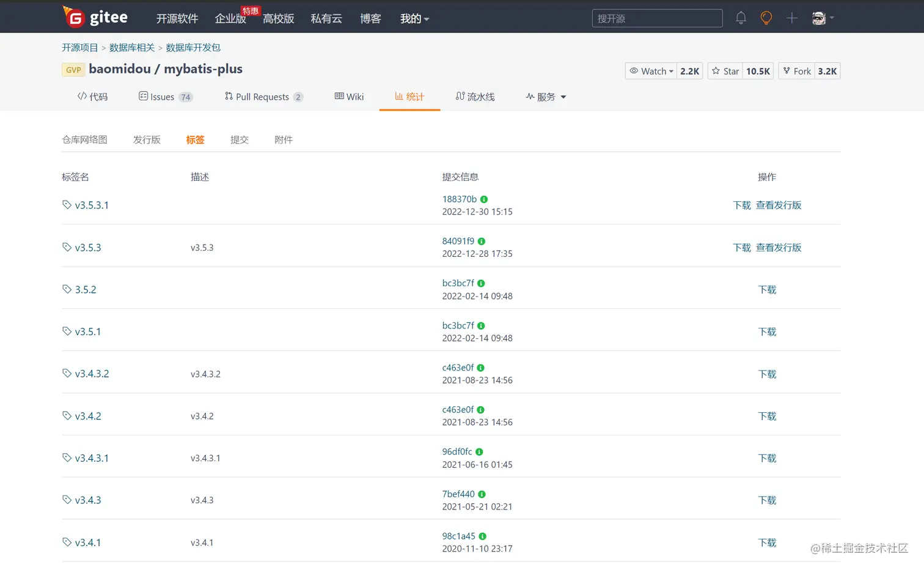This screenshot has height=570, width=924.
Task: Fork the repository
Action: tap(797, 71)
